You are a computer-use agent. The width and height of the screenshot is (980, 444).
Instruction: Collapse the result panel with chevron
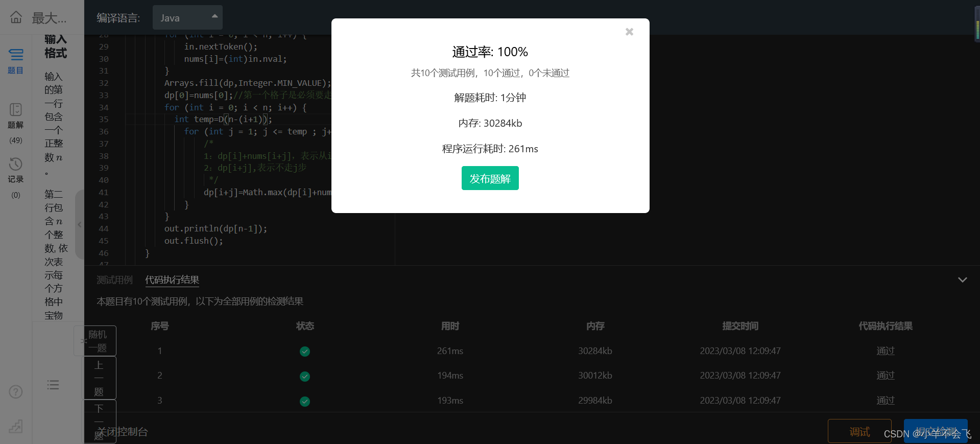(x=962, y=280)
